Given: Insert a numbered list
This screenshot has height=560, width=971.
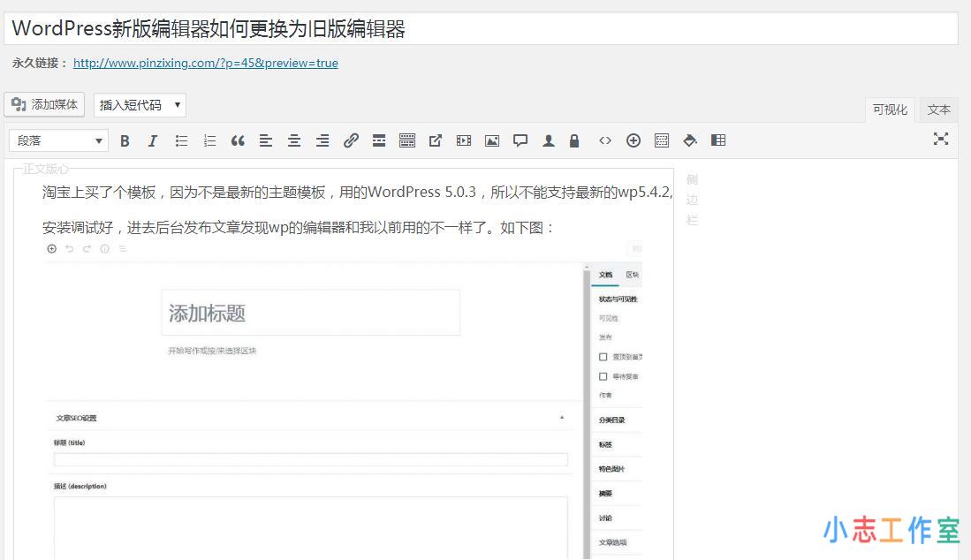Looking at the screenshot, I should point(209,140).
